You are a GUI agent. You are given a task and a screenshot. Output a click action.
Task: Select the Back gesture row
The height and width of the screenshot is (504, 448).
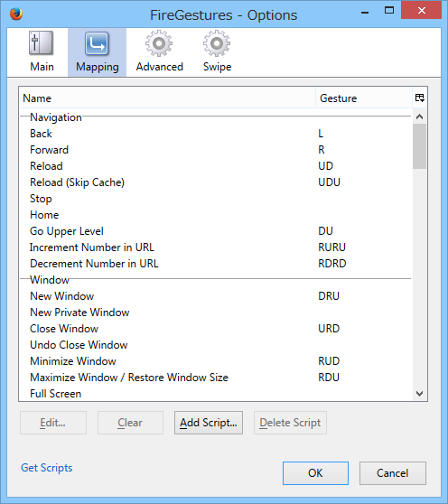[x=216, y=134]
